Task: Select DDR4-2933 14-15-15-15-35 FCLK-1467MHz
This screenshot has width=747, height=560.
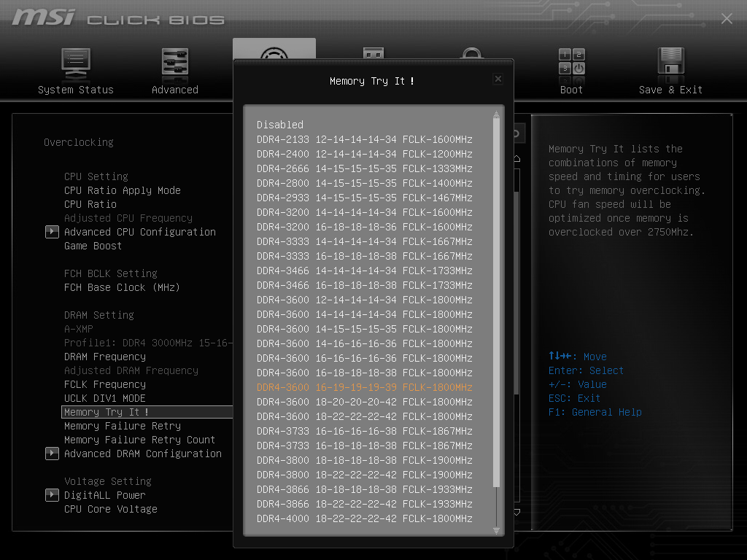Action: [x=365, y=198]
